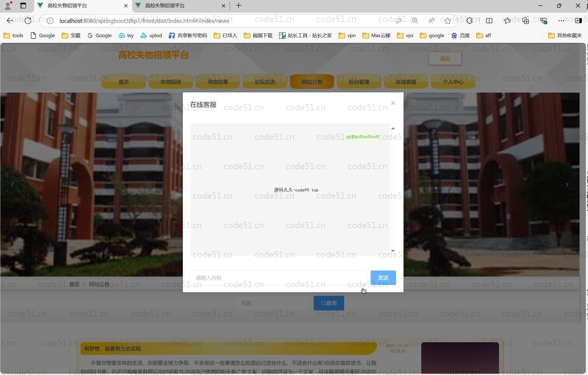Open tab actions menu icon

click(23, 6)
